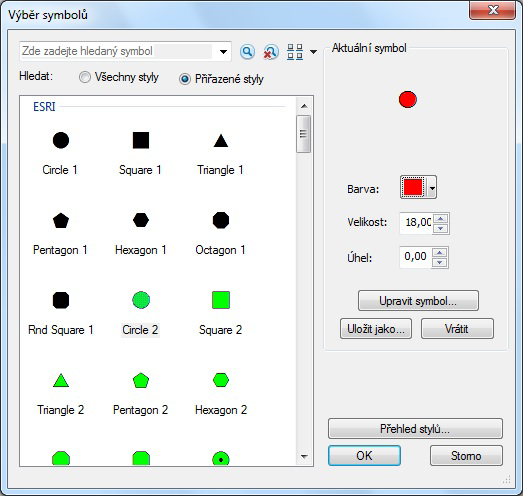
Task: Open the Barva color dropdown arrow
Action: click(x=432, y=188)
